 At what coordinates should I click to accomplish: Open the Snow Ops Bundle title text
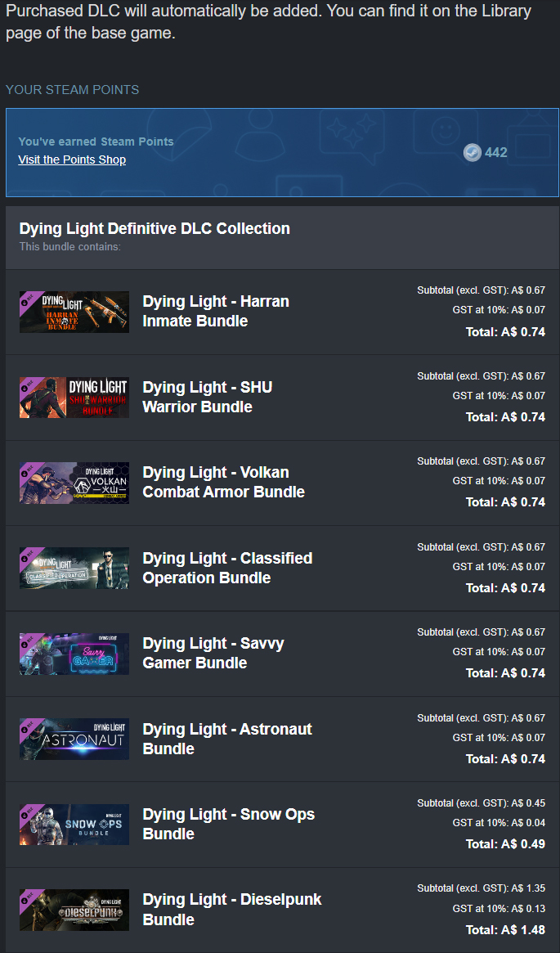228,824
